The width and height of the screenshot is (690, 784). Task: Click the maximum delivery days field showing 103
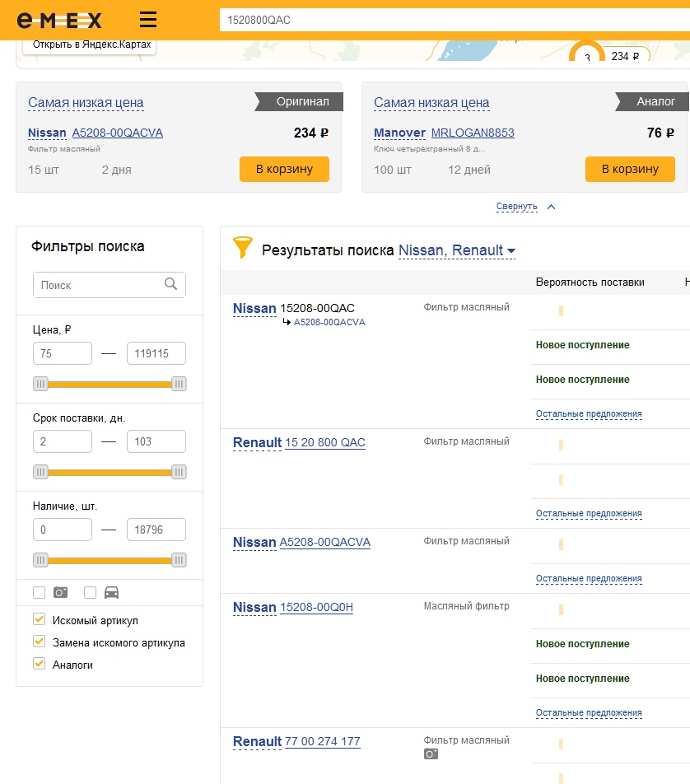[x=156, y=441]
